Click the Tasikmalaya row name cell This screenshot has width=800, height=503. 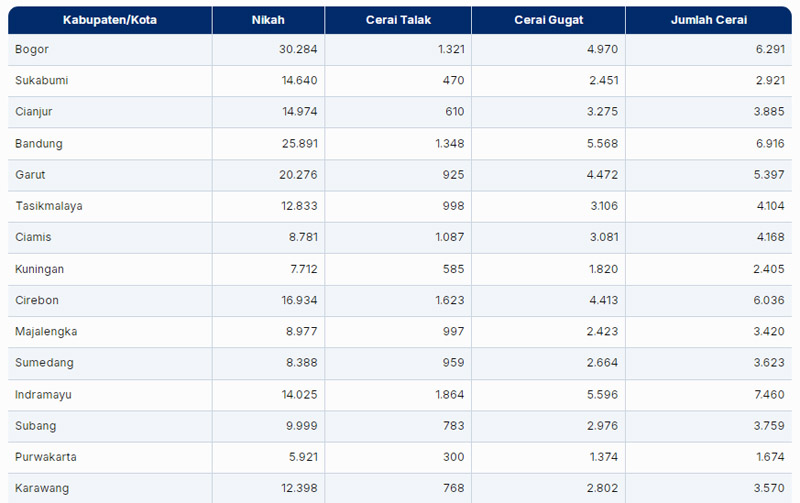point(49,206)
